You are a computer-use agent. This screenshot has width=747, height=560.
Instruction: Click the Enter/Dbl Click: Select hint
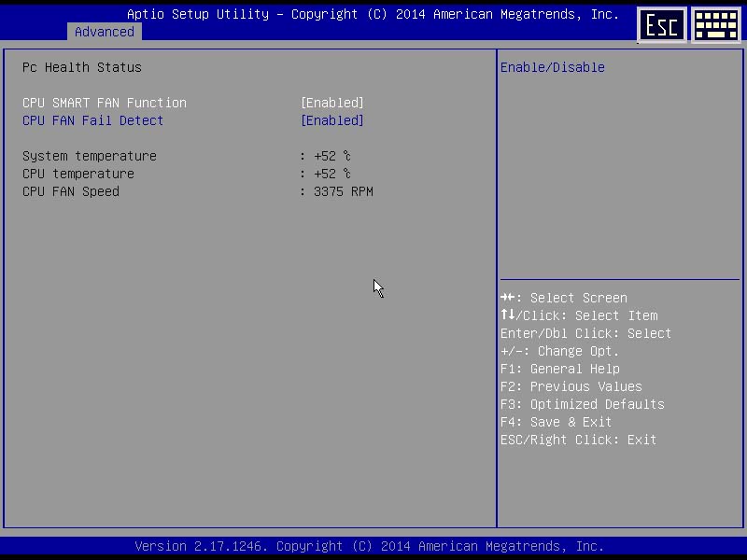tap(586, 333)
